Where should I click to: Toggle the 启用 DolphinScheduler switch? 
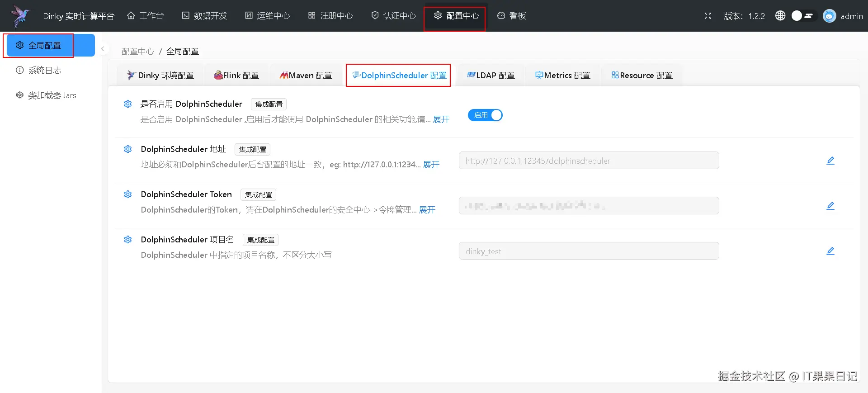tap(485, 115)
